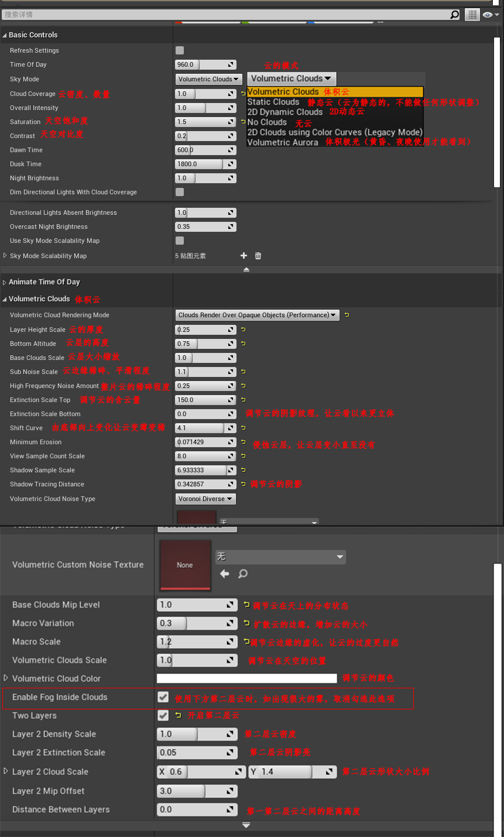Toggle the Two Layers checkbox
This screenshot has height=837, width=504.
point(163,715)
